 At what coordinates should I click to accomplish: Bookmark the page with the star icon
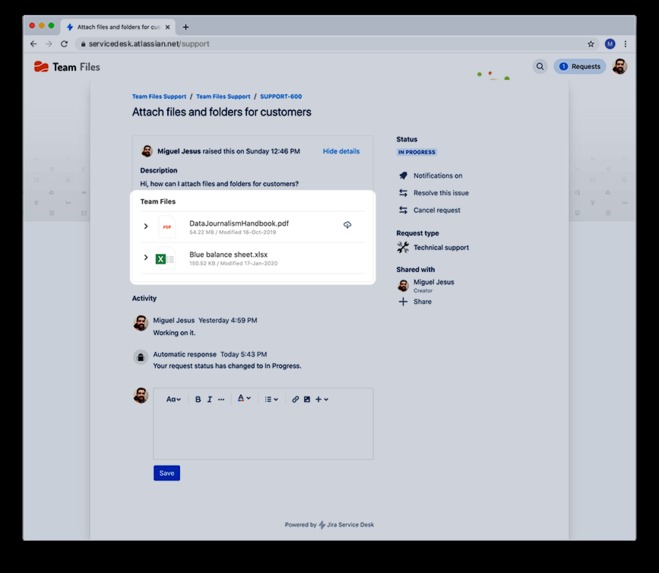click(x=590, y=44)
